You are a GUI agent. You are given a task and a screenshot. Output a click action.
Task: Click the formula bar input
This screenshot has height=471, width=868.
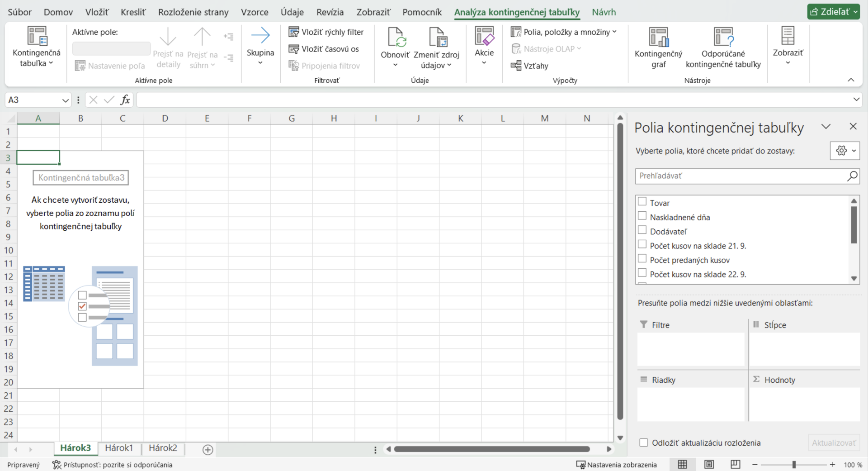coord(494,100)
